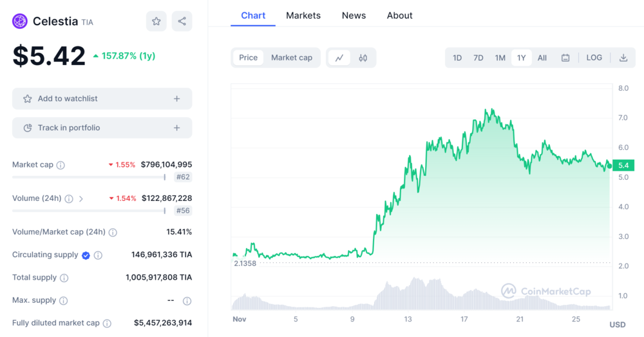Click info icon beside Max. supply value
Viewport: 644px width, 337px height.
(x=187, y=301)
